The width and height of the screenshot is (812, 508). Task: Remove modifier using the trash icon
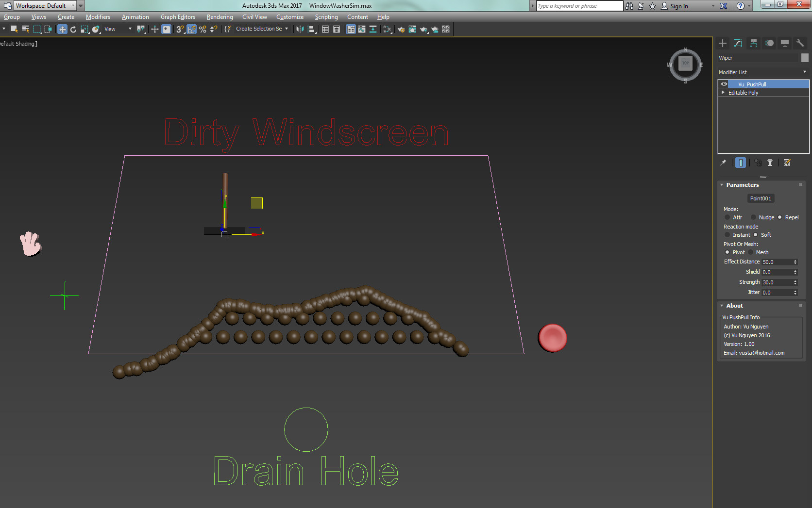[770, 163]
